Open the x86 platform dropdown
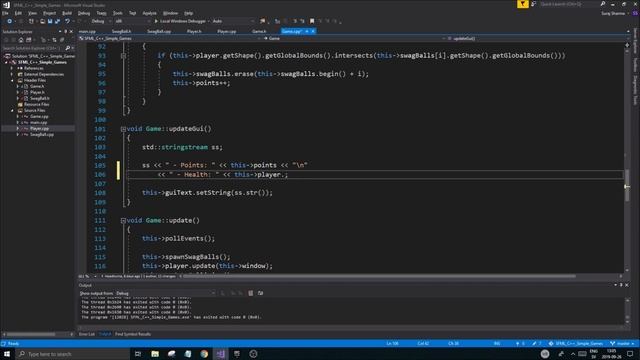Screen dimensions: 640x360 (132, 21)
